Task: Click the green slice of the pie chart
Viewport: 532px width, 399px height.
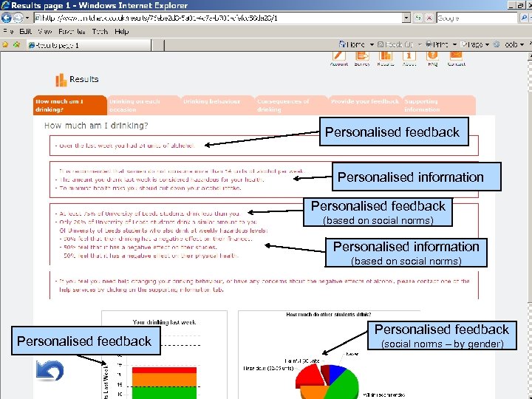Action: [344, 383]
